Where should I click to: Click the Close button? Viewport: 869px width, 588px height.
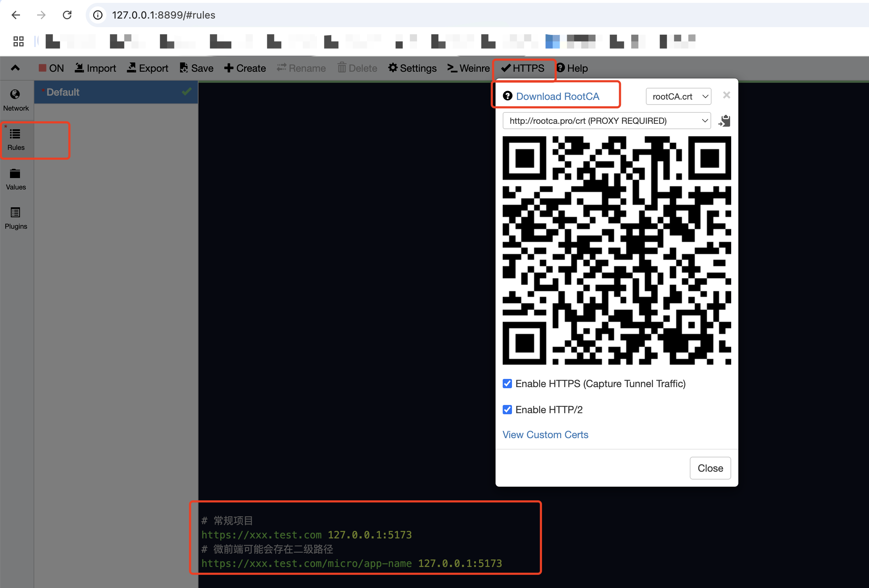(x=710, y=468)
